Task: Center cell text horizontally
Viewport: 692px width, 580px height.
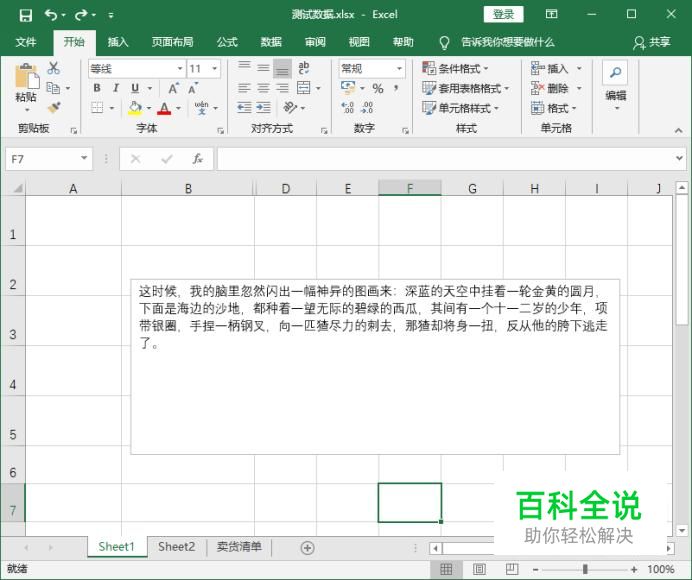Action: (x=263, y=88)
